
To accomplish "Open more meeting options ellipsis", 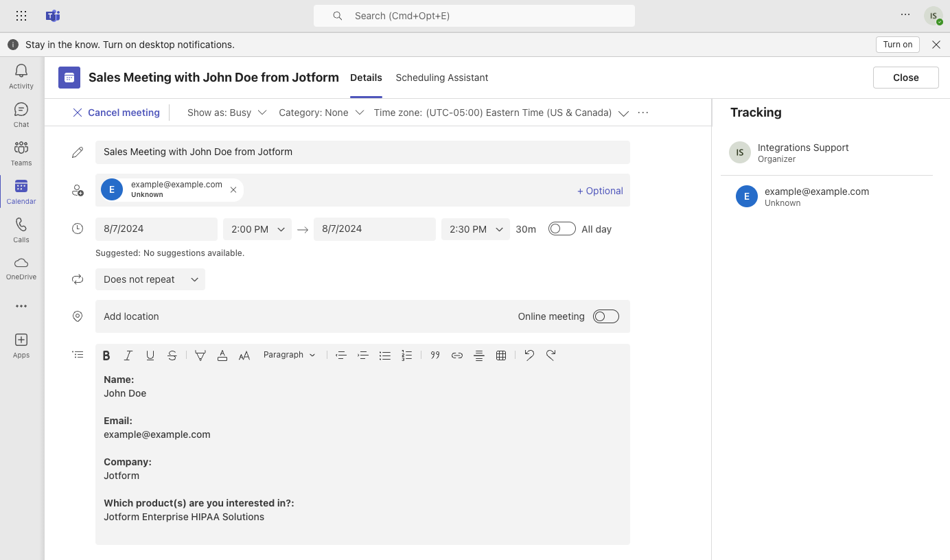I will coord(643,113).
